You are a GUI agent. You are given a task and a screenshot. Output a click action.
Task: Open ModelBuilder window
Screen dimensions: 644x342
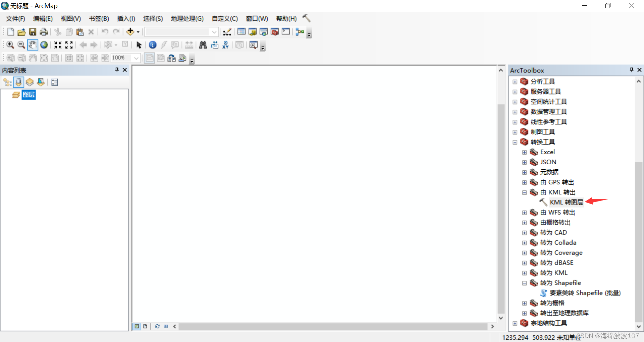(x=300, y=32)
